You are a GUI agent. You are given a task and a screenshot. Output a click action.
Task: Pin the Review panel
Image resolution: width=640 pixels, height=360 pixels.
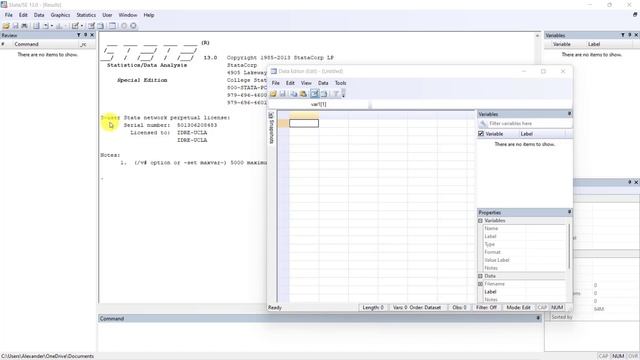coord(86,36)
